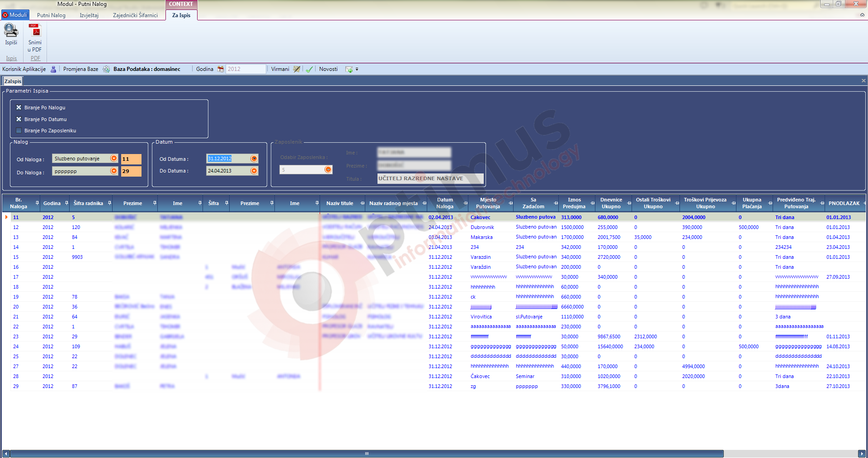
Task: Uncheck the Biranje Po Nalogu checkbox
Action: 19,107
